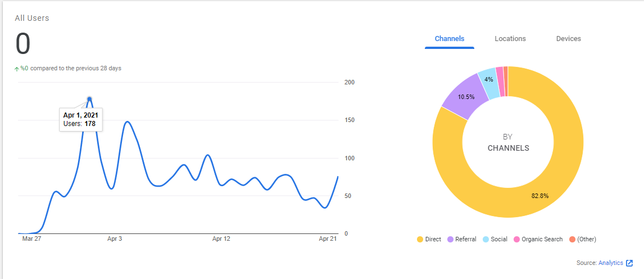Switch to the Channels tab

point(450,39)
